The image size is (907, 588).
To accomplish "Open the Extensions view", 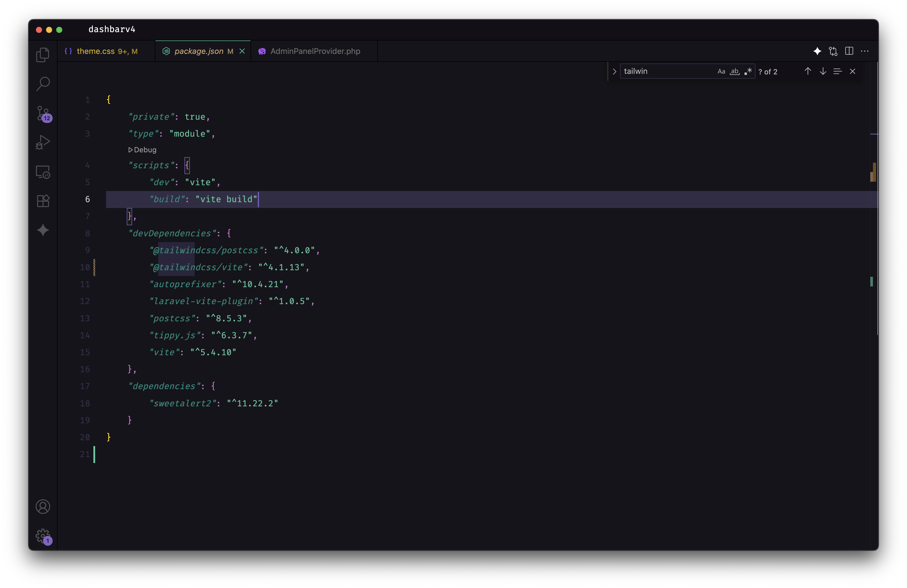I will (43, 201).
